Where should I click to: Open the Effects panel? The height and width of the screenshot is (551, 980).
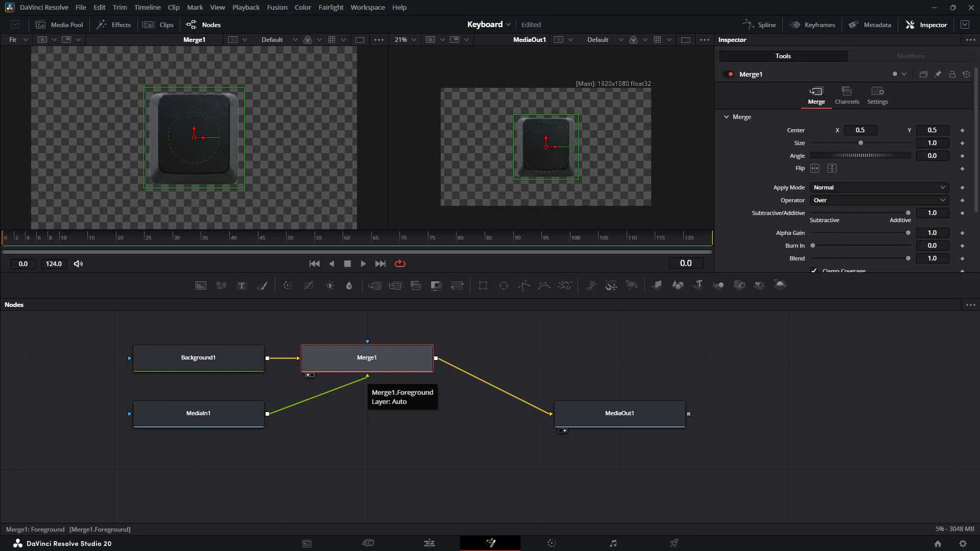114,25
